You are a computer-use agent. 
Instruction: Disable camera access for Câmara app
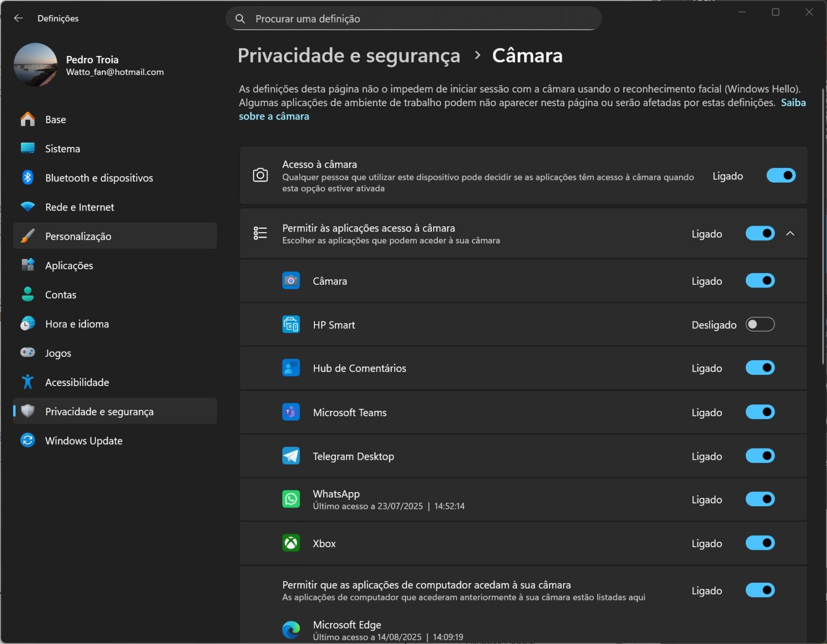(x=760, y=281)
